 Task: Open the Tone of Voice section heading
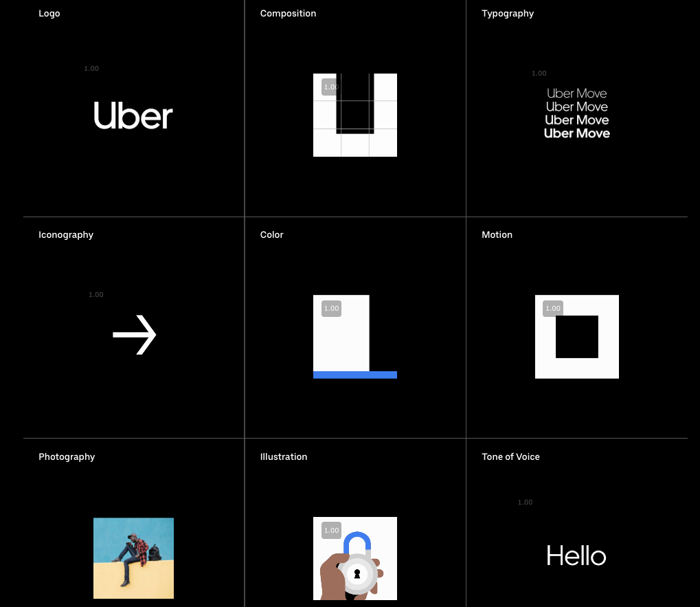510,456
